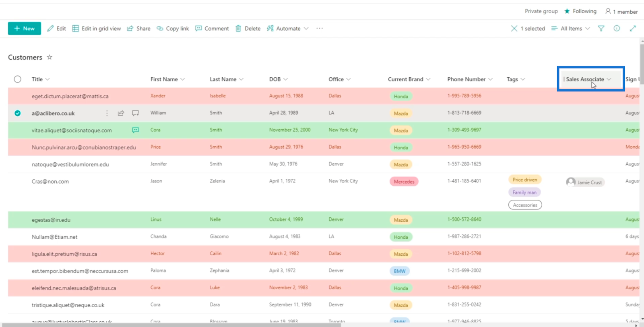Toggle the select all items circle
Viewport: 644px width, 327px height.
click(x=17, y=79)
